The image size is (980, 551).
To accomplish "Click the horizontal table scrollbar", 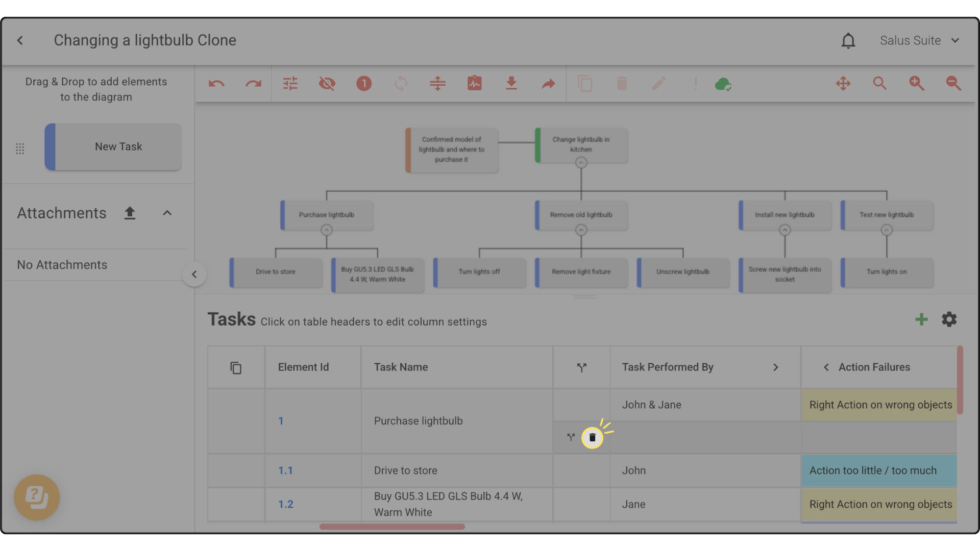I will [392, 527].
